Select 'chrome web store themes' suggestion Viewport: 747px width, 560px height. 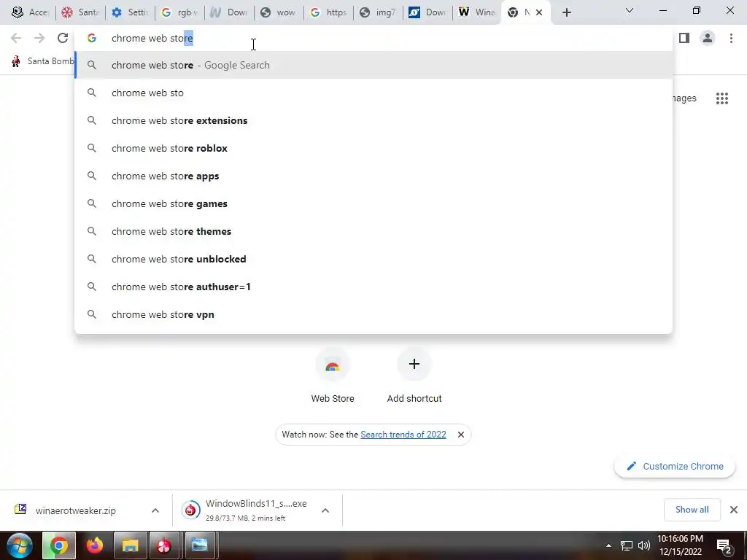point(373,231)
